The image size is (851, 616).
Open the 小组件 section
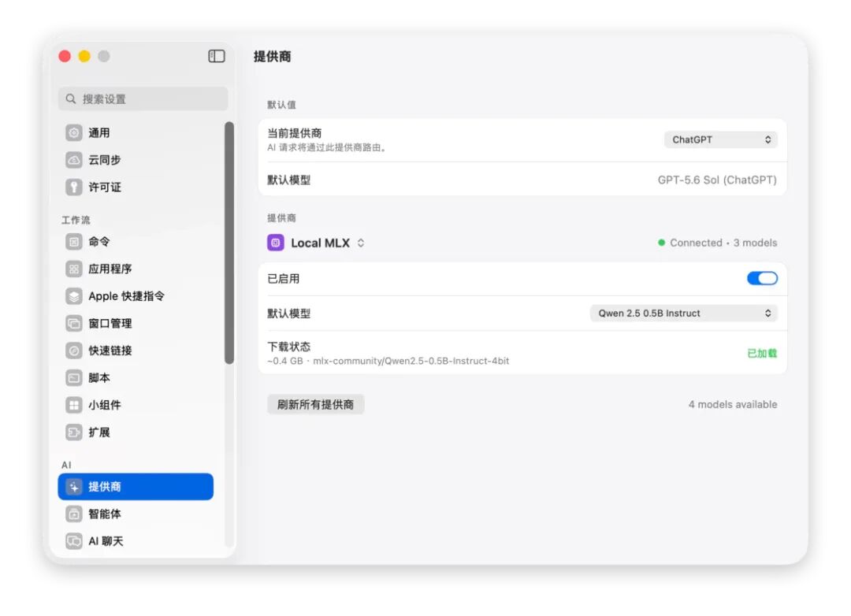click(x=136, y=405)
